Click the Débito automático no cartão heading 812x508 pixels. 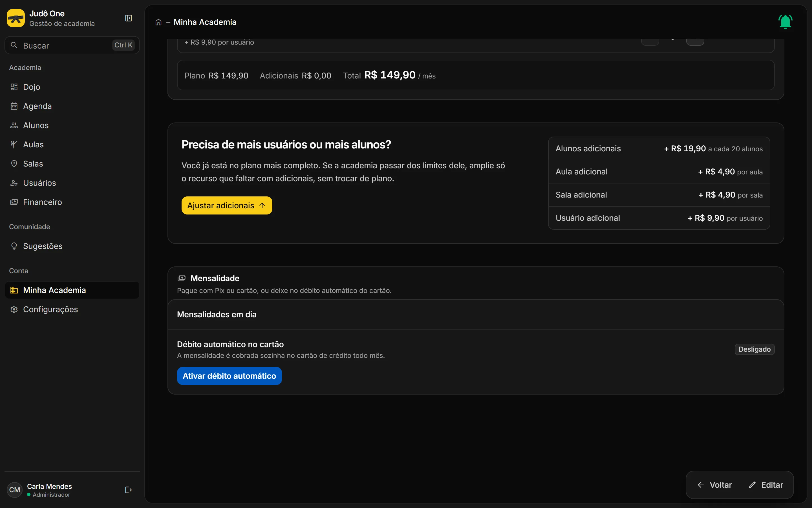230,344
